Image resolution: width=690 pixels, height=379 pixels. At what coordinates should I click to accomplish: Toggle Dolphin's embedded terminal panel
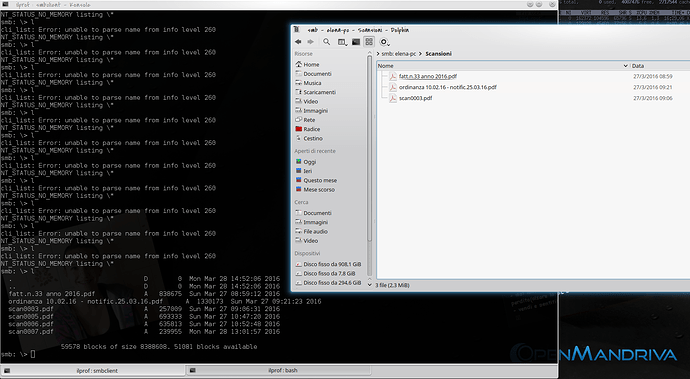tap(356, 42)
